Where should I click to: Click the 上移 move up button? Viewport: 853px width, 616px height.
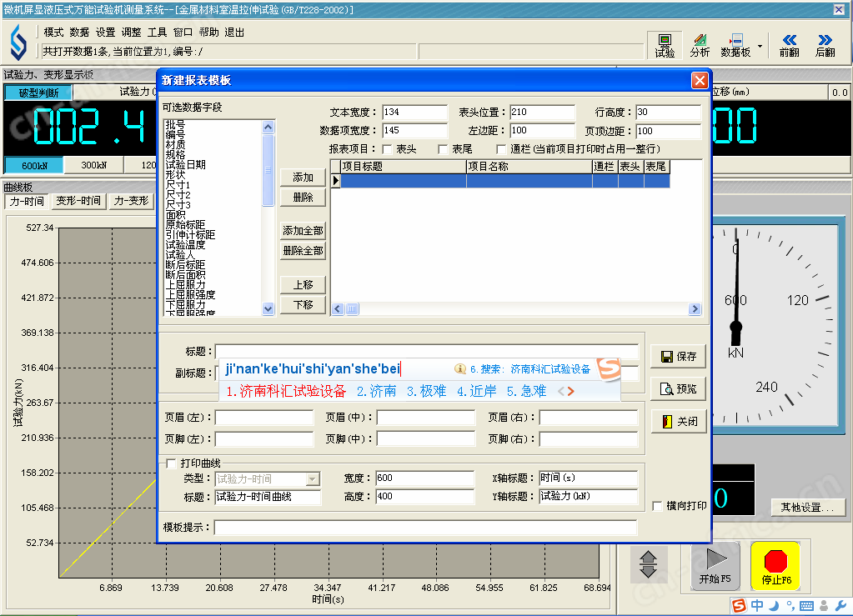coord(303,285)
